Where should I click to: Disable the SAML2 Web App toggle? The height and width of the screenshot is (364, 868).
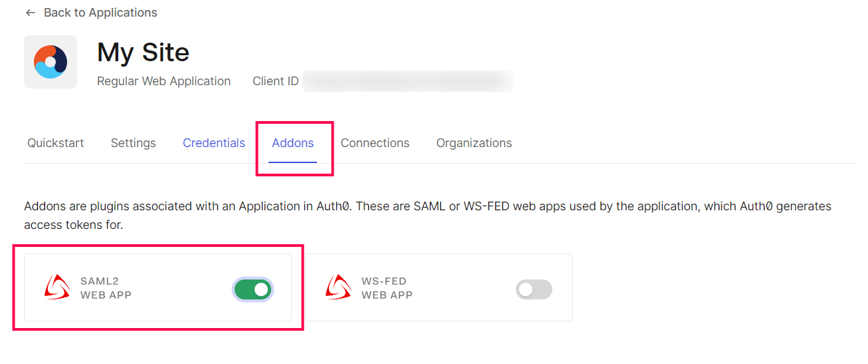pyautogui.click(x=253, y=289)
